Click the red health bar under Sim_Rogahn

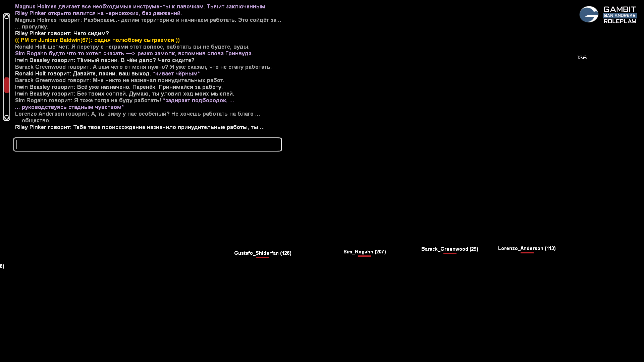(x=365, y=256)
